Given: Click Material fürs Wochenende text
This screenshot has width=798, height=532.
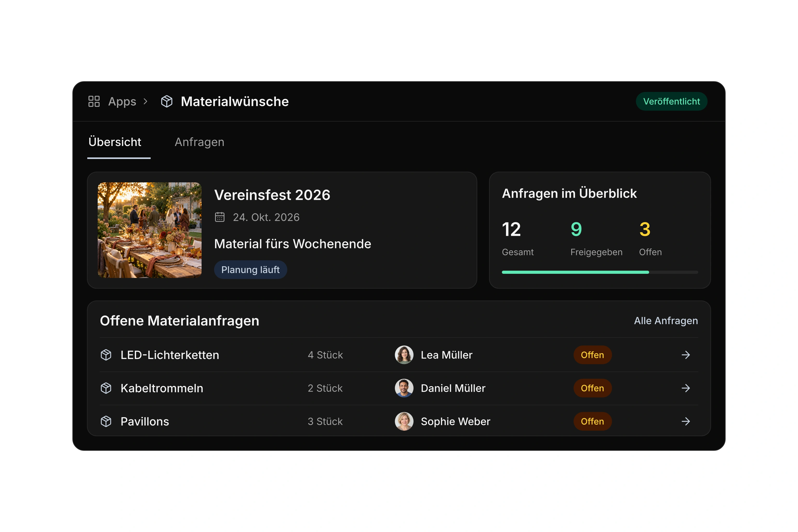Looking at the screenshot, I should [x=293, y=244].
